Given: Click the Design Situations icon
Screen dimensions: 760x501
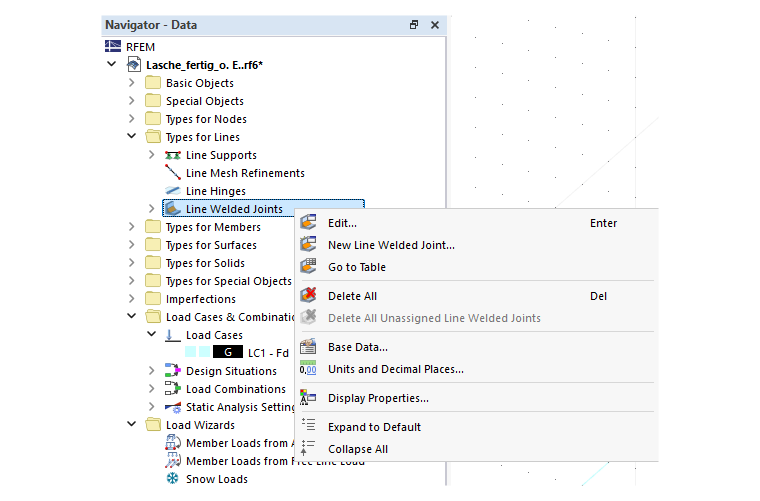Looking at the screenshot, I should coord(173,371).
